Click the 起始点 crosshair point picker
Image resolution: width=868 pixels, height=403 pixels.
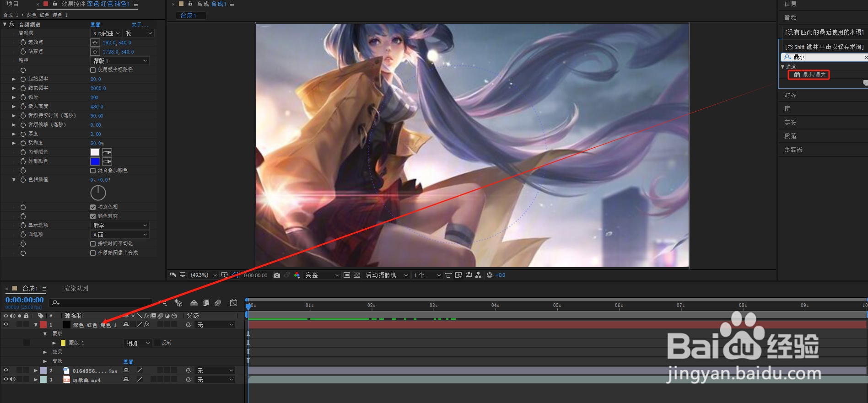click(x=95, y=43)
